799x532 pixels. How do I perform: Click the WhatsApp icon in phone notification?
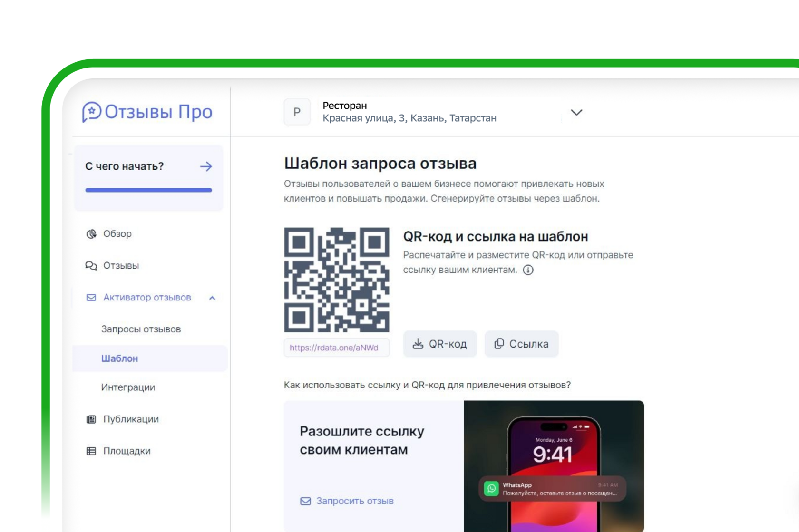pyautogui.click(x=491, y=488)
